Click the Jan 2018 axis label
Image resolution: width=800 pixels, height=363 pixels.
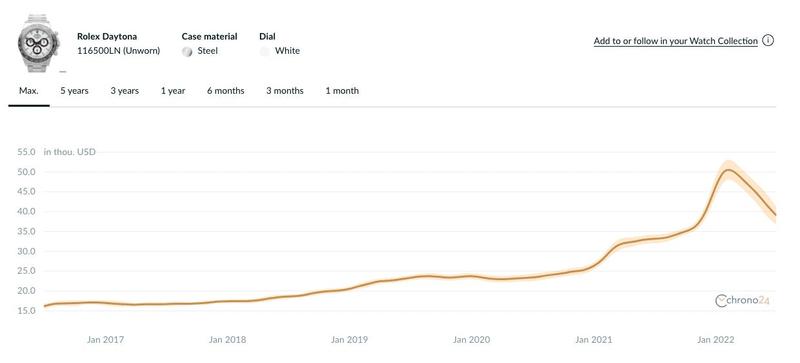pyautogui.click(x=227, y=340)
